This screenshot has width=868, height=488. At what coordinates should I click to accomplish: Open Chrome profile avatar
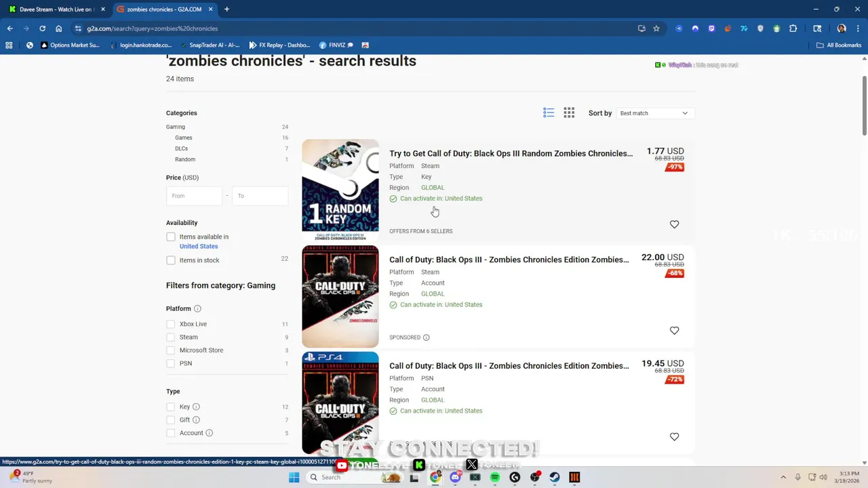842,28
